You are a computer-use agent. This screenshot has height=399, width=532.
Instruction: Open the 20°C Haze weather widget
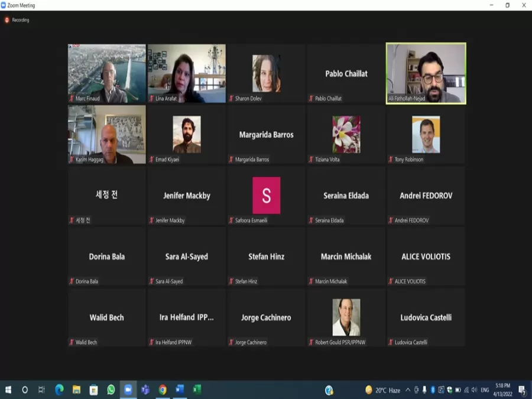383,390
